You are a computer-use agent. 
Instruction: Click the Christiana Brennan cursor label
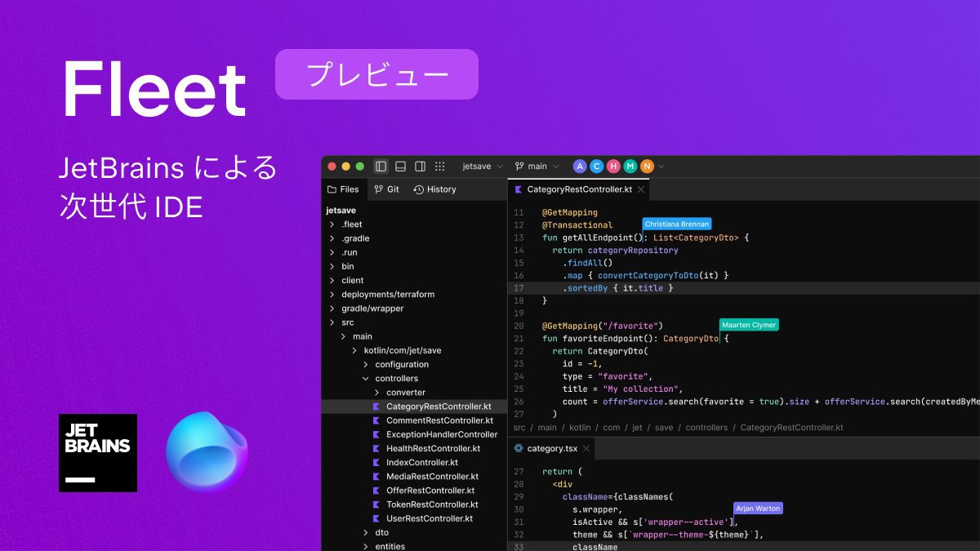pos(677,224)
